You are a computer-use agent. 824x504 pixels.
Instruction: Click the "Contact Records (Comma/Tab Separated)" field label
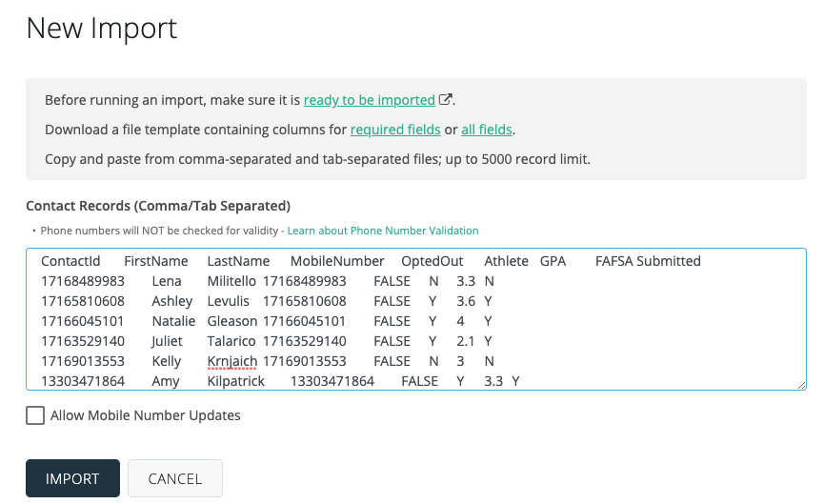(158, 206)
